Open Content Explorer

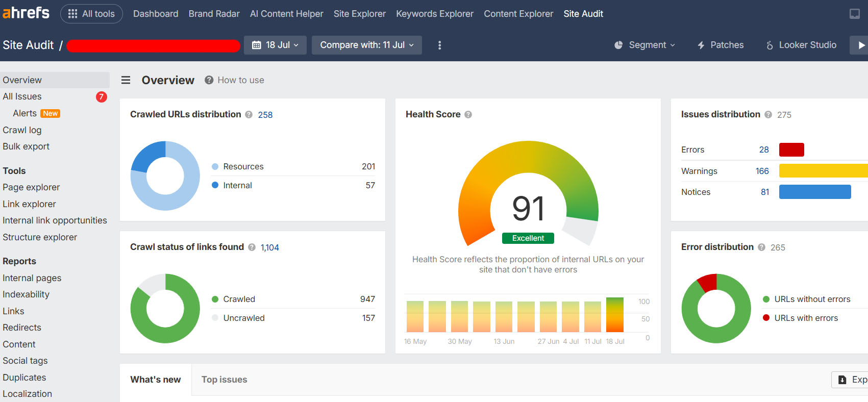click(x=518, y=14)
